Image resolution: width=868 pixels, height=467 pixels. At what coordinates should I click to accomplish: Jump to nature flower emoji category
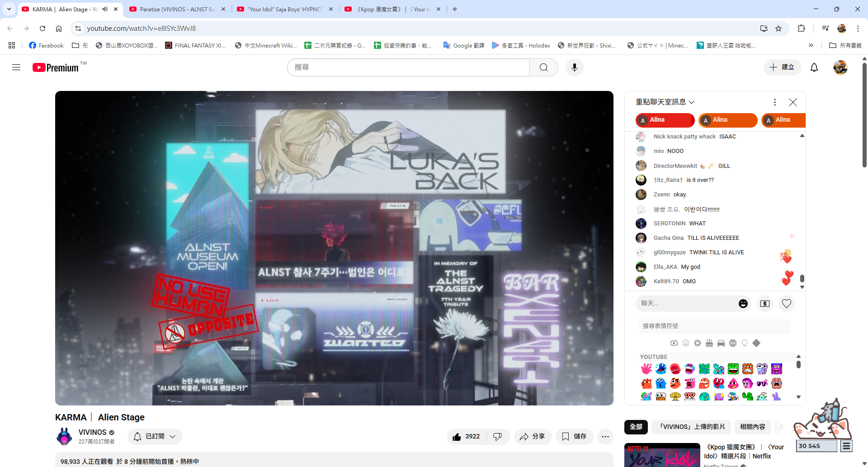coord(698,343)
